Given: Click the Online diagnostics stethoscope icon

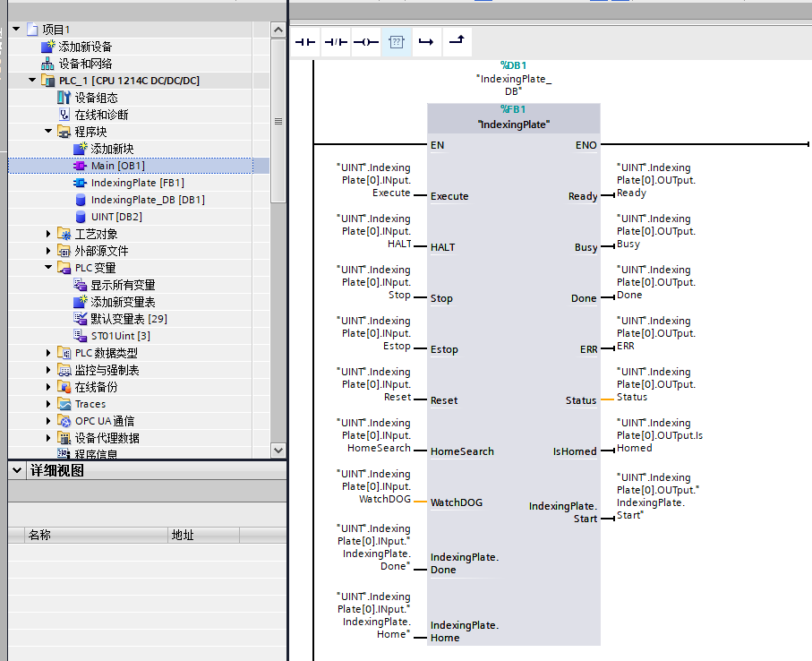Looking at the screenshot, I should pos(64,115).
